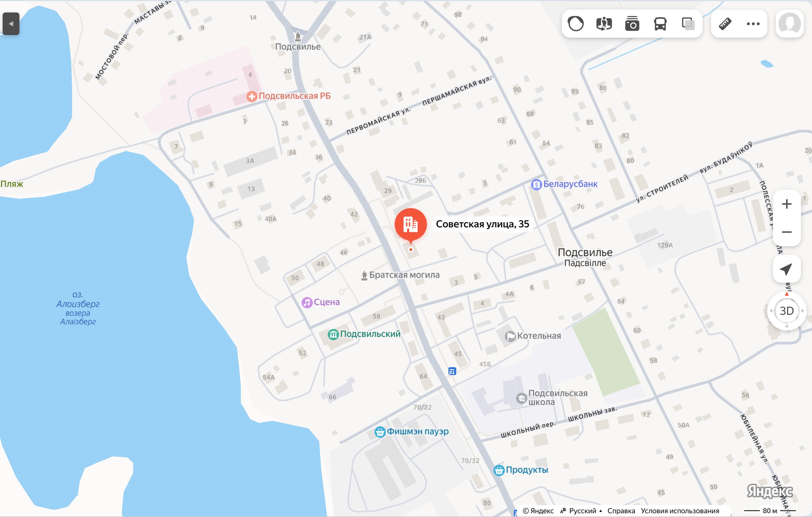Open the Справка help link
This screenshot has width=812, height=517.
tap(621, 511)
